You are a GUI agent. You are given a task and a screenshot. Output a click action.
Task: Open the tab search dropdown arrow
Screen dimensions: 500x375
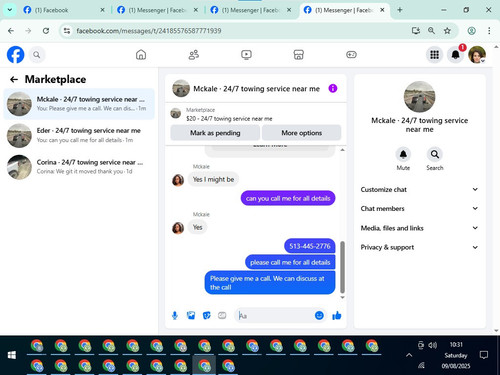10,10
